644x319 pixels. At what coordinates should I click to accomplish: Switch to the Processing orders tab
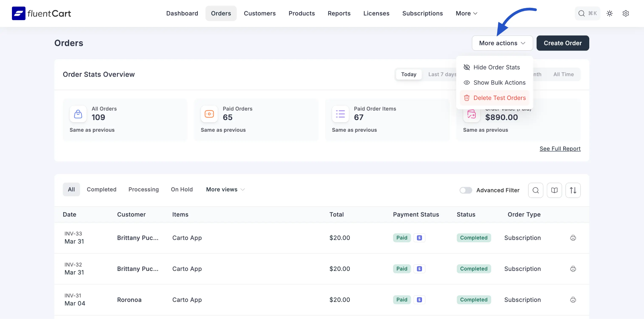point(143,190)
